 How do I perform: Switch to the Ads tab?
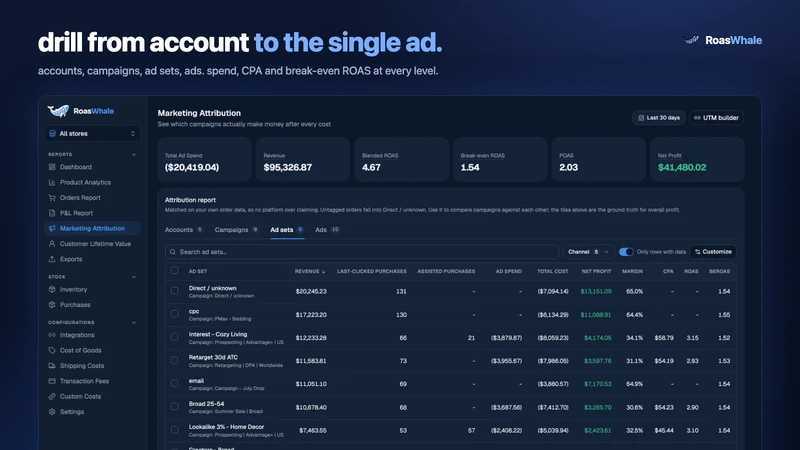(327, 230)
